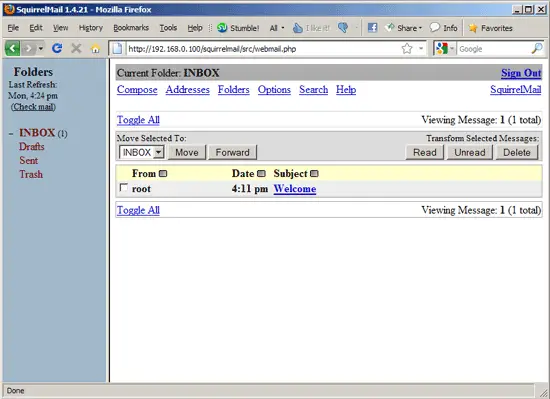550x399 pixels.
Task: Collapse the INBOX folder tree minus sign
Action: click(11, 134)
